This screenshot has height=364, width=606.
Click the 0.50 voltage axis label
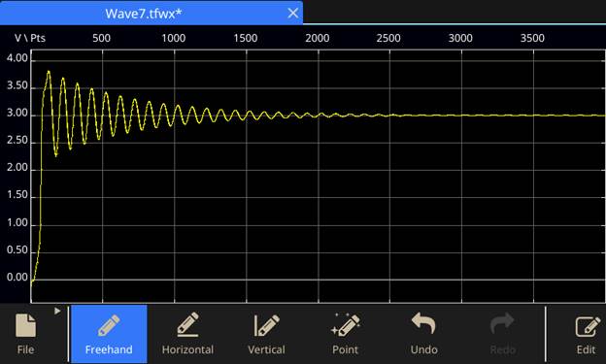coord(17,250)
